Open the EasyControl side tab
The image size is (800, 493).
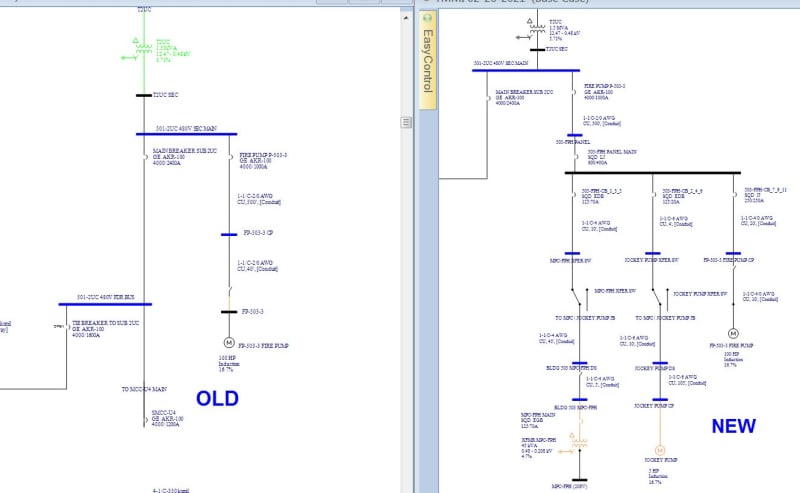(428, 60)
